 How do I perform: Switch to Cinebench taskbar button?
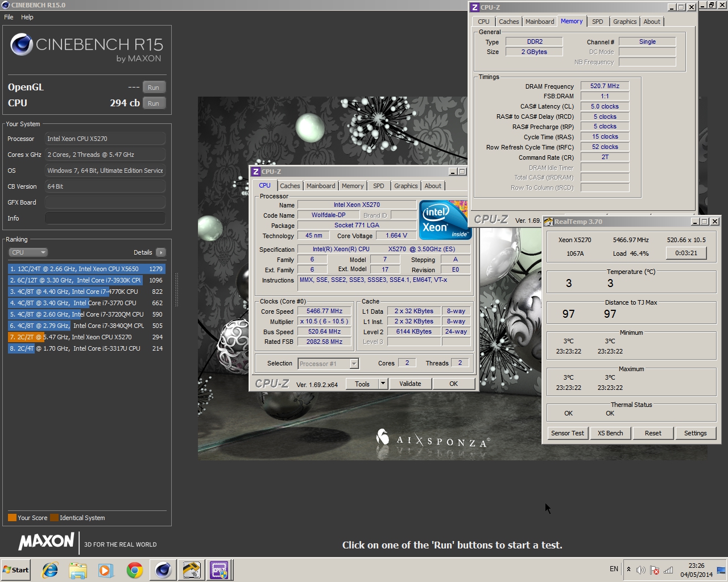pyautogui.click(x=163, y=570)
